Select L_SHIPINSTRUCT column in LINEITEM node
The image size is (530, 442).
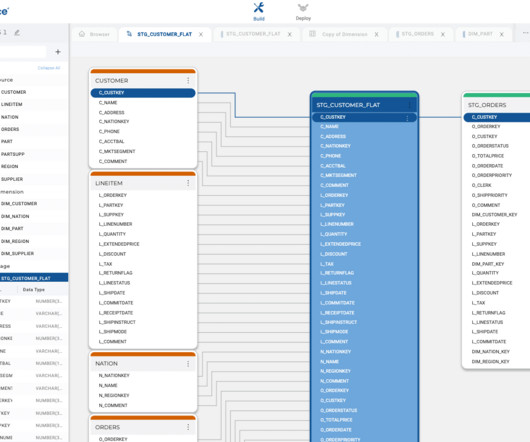click(x=117, y=322)
